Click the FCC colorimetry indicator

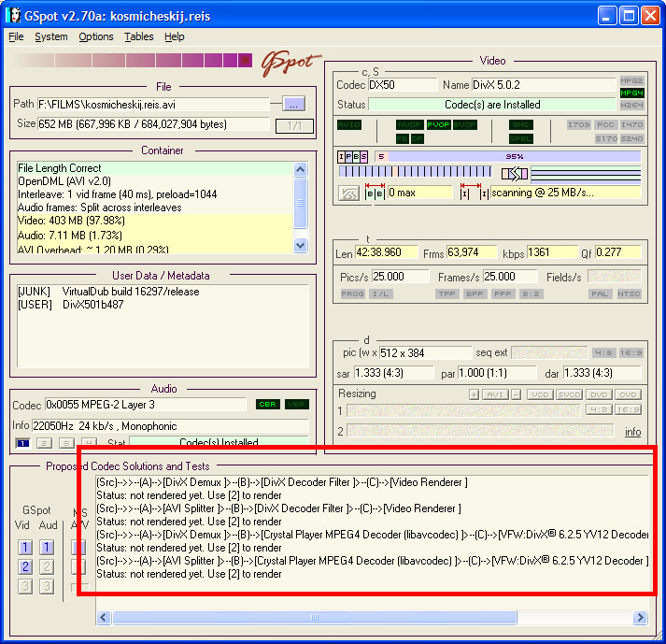[x=605, y=124]
